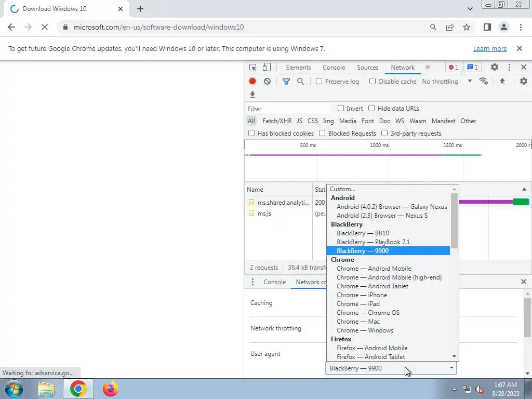
Task: Open Chrome side panel icon
Action: pyautogui.click(x=487, y=27)
